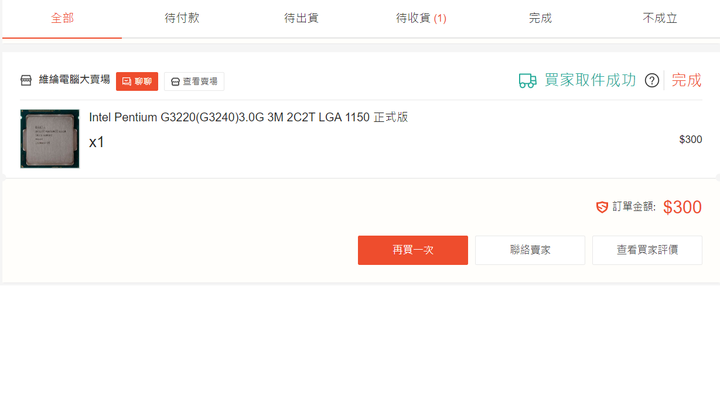
Task: Click the 訂單金額 label
Action: coord(634,207)
